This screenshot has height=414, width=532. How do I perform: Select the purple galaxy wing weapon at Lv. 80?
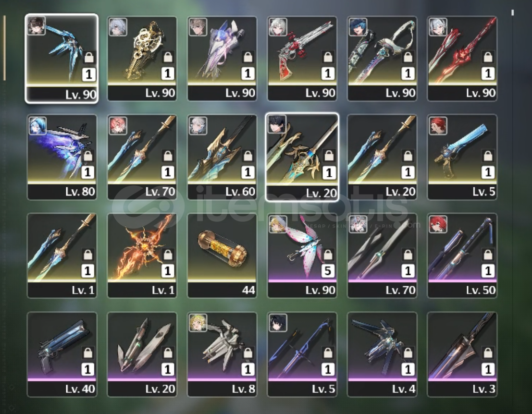(62, 158)
